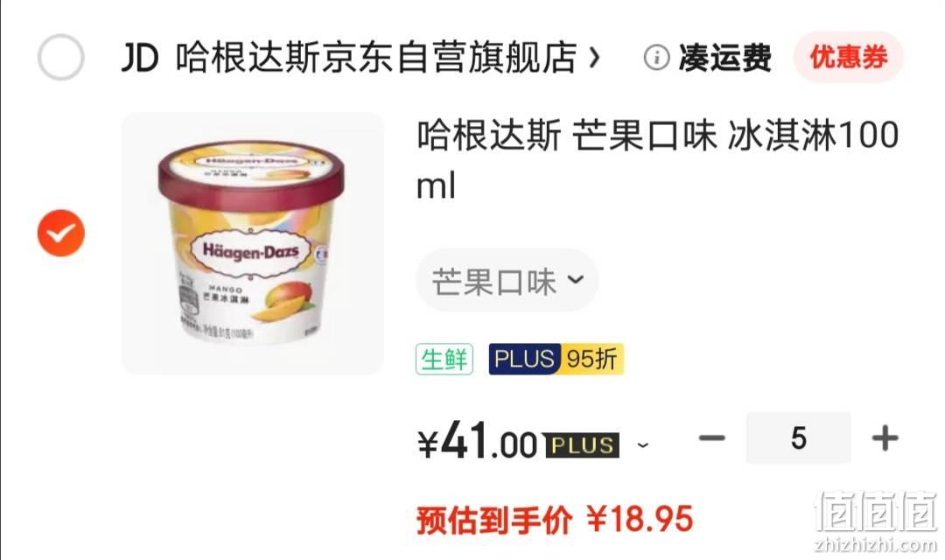Screen dimensions: 945x560
Task: Click the black PLUS price badge
Action: 582,444
